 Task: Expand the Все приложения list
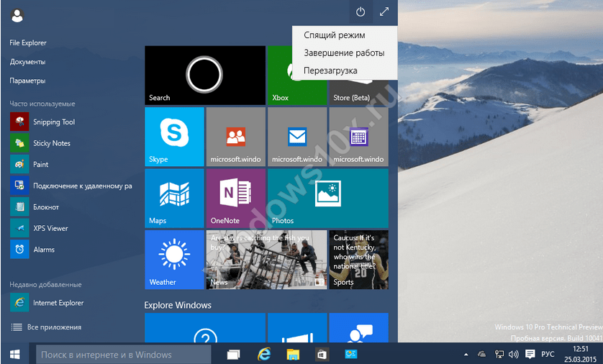pos(53,327)
